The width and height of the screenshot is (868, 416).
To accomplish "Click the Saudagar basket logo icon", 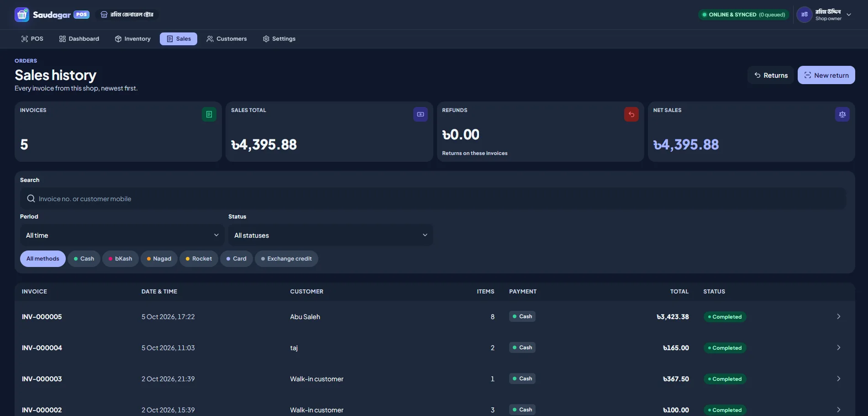I will (x=22, y=15).
